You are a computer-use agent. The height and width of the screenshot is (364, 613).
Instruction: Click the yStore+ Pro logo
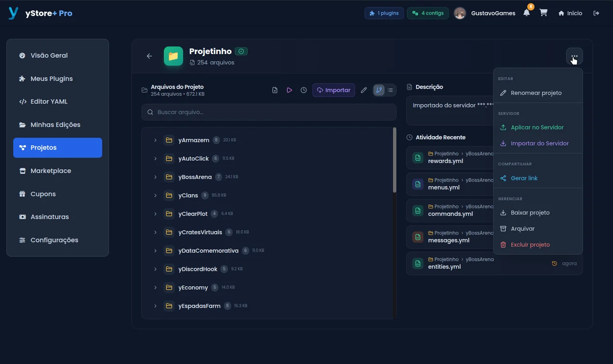41,13
